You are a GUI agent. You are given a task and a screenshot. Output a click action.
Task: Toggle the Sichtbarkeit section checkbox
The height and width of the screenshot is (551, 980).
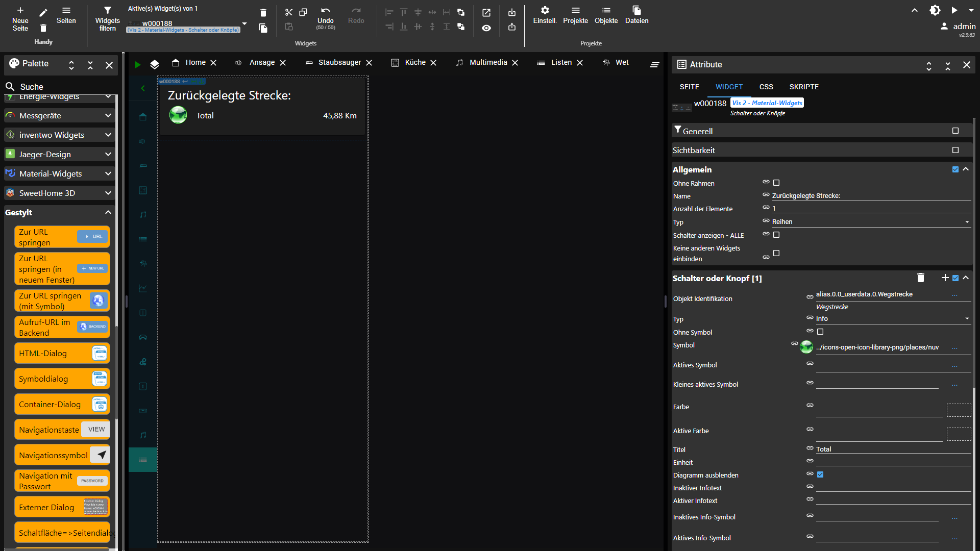tap(955, 150)
